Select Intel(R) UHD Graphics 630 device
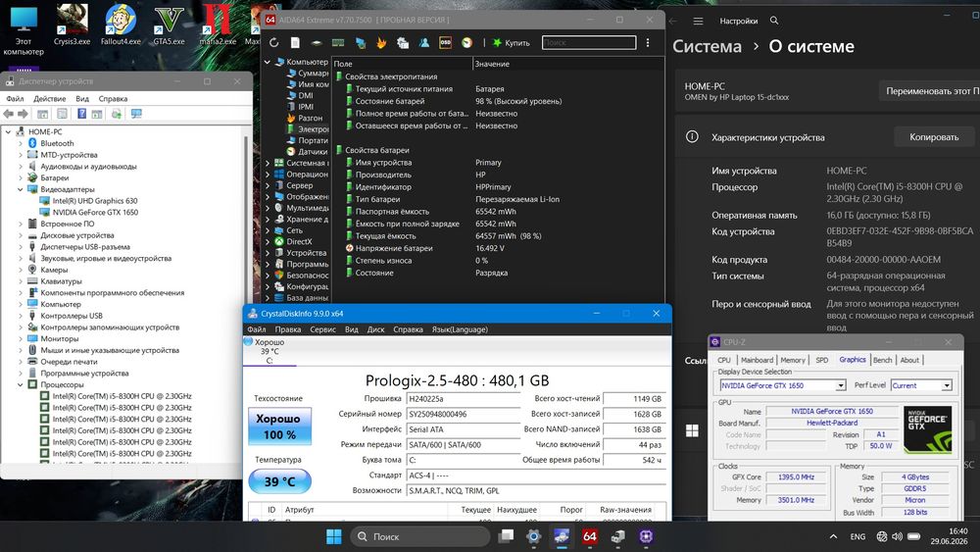980x552 pixels. point(95,201)
